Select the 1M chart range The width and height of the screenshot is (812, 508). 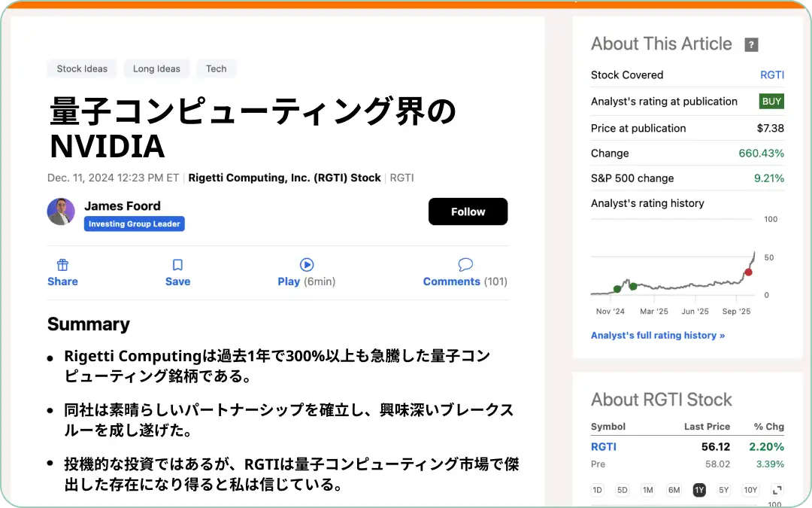click(x=648, y=490)
